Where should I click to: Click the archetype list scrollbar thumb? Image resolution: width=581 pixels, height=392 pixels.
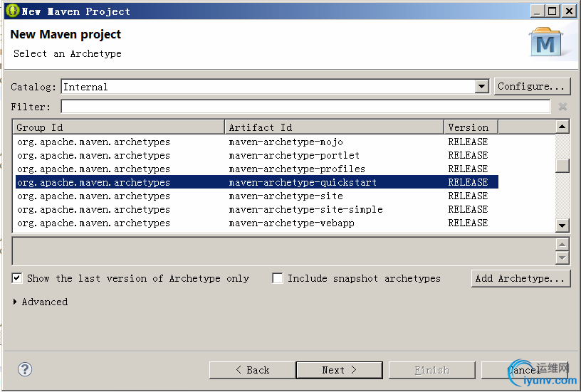coord(562,166)
